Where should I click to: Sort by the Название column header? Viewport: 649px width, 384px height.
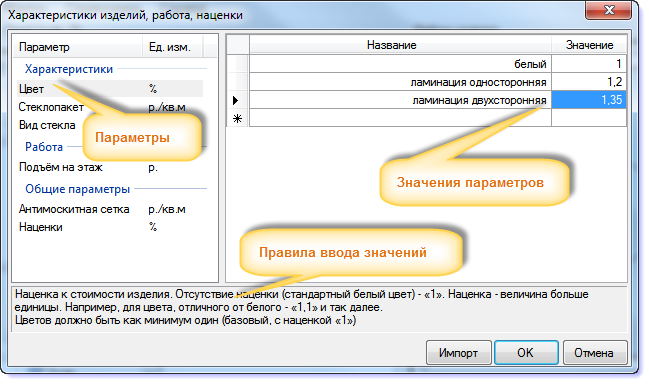point(400,45)
